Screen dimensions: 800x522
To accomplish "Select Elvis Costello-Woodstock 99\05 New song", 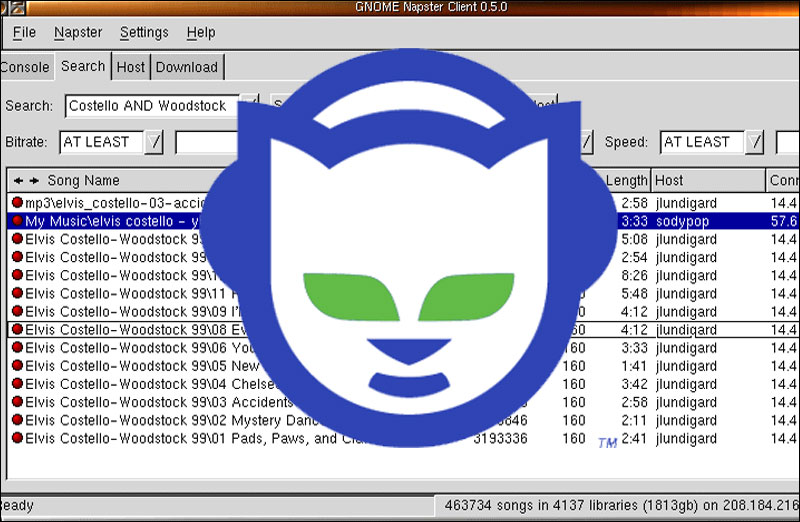I will pos(404,366).
